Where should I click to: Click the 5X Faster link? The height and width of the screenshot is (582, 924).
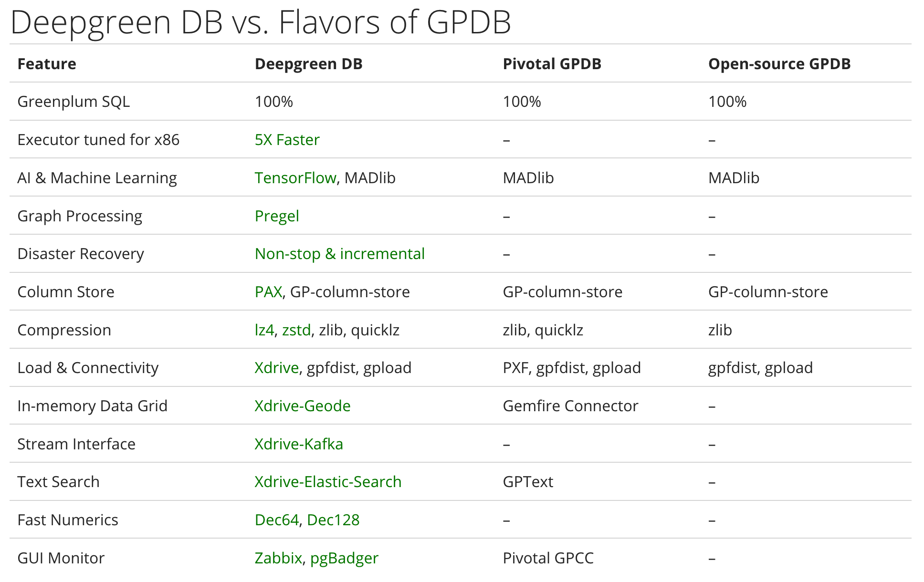pyautogui.click(x=287, y=140)
